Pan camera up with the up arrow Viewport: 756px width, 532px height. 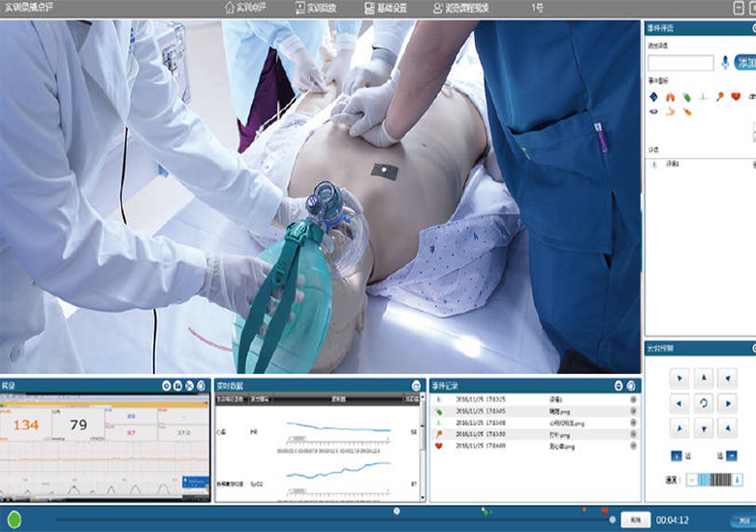coord(704,378)
